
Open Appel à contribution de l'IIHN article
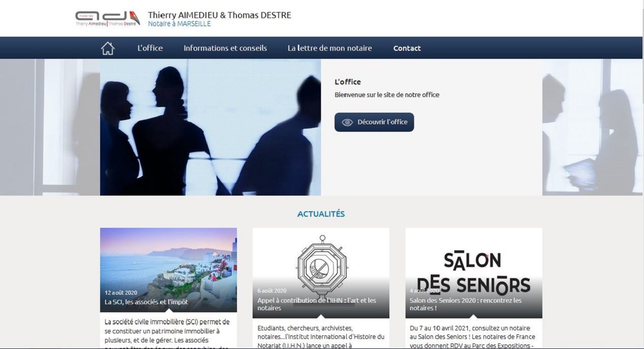[x=317, y=304]
